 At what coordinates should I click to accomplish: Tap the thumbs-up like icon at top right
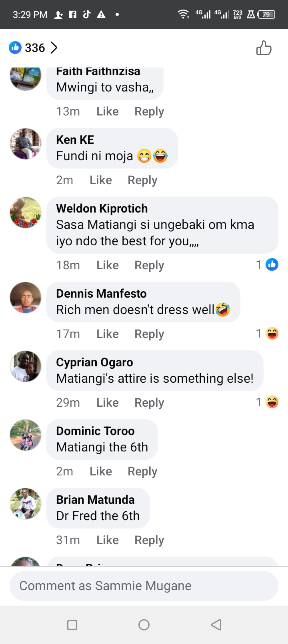[x=264, y=48]
